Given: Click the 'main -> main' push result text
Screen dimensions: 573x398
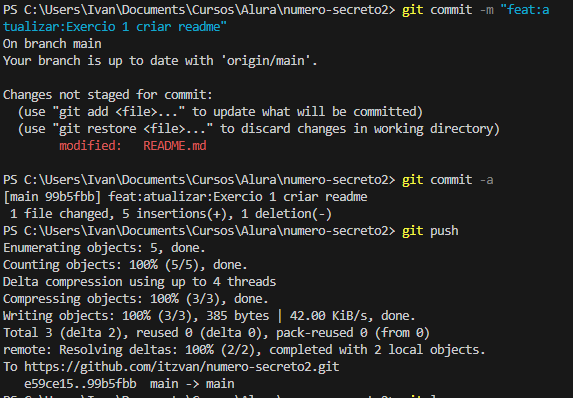Looking at the screenshot, I should [192, 383].
